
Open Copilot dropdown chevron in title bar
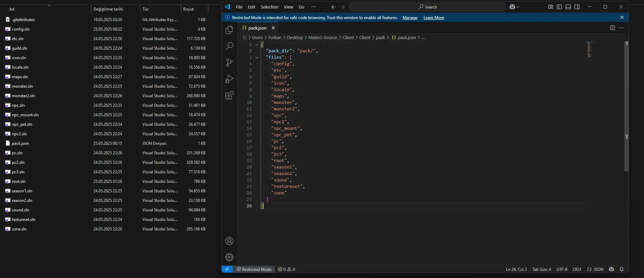pyautogui.click(x=518, y=7)
